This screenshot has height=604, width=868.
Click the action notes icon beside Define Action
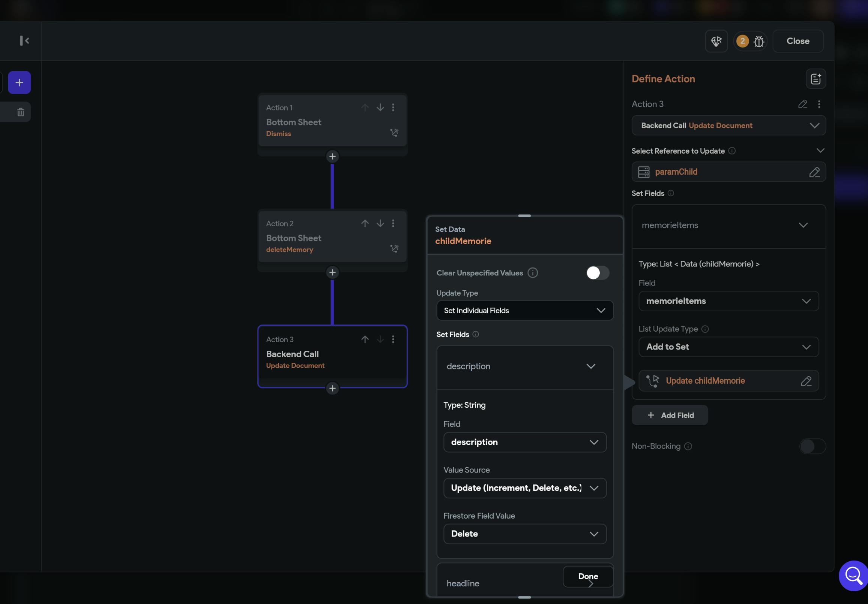coord(815,79)
